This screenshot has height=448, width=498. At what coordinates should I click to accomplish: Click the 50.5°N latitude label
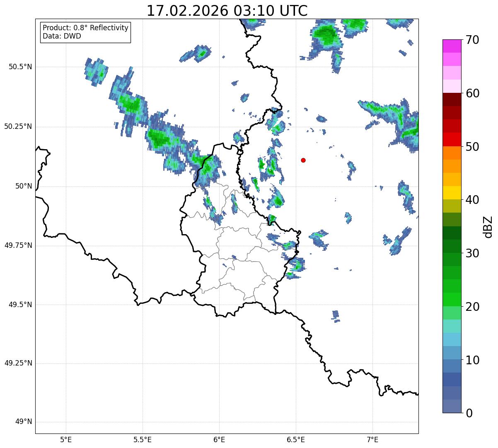tap(20, 67)
